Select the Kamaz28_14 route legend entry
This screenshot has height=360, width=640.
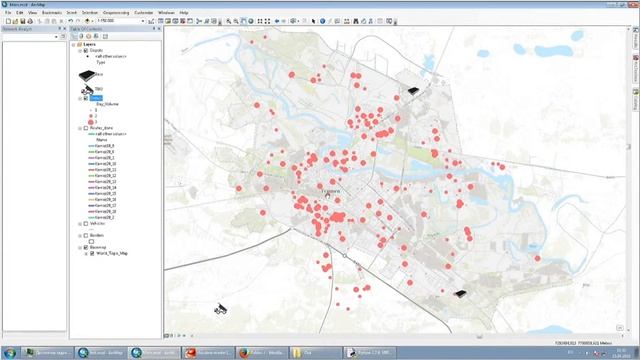click(106, 187)
